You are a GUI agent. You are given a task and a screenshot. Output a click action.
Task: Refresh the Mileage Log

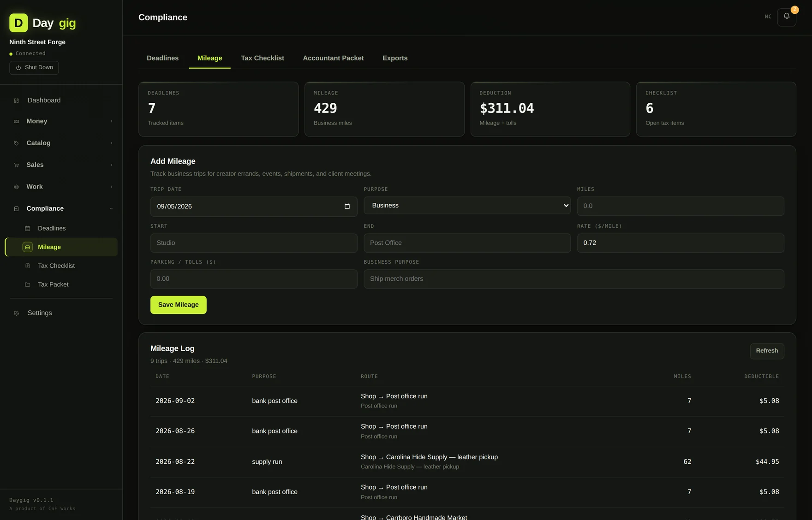coord(767,351)
